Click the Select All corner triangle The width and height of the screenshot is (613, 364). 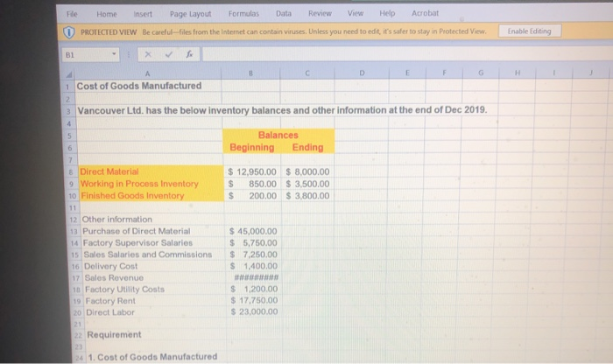[68, 74]
